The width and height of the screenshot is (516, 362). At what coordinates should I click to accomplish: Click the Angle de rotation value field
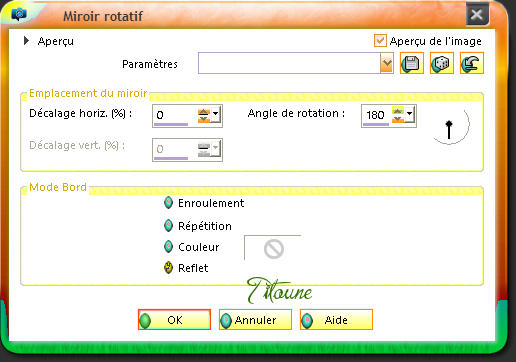[377, 115]
